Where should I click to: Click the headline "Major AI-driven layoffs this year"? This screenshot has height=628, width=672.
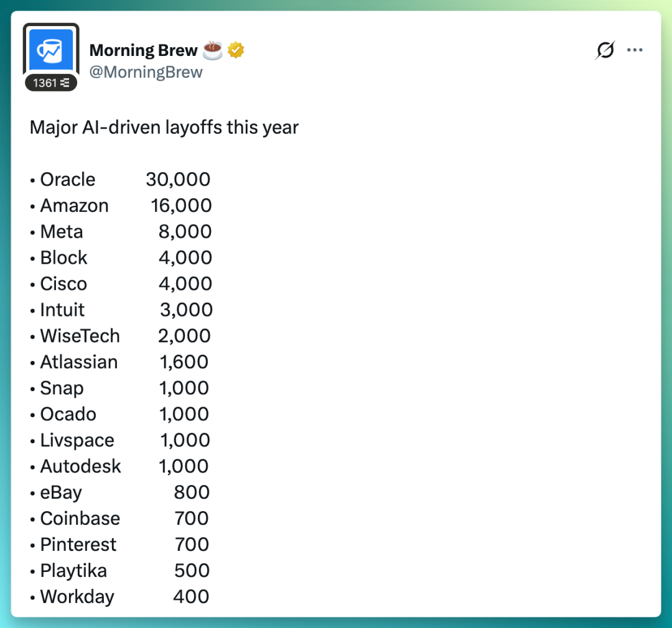(164, 127)
